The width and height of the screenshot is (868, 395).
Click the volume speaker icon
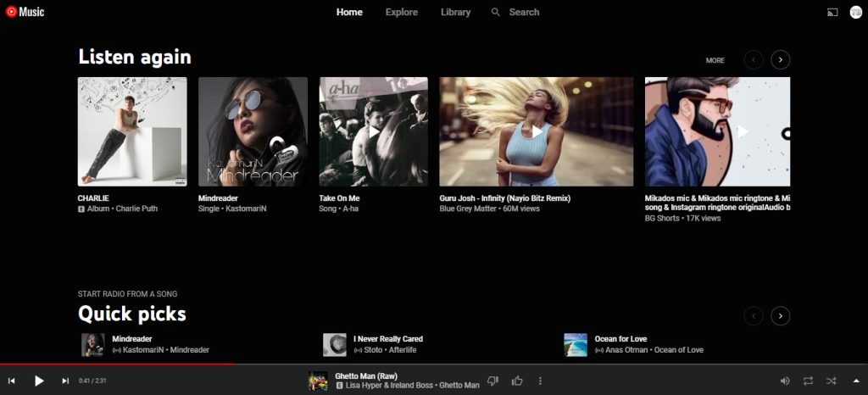785,381
